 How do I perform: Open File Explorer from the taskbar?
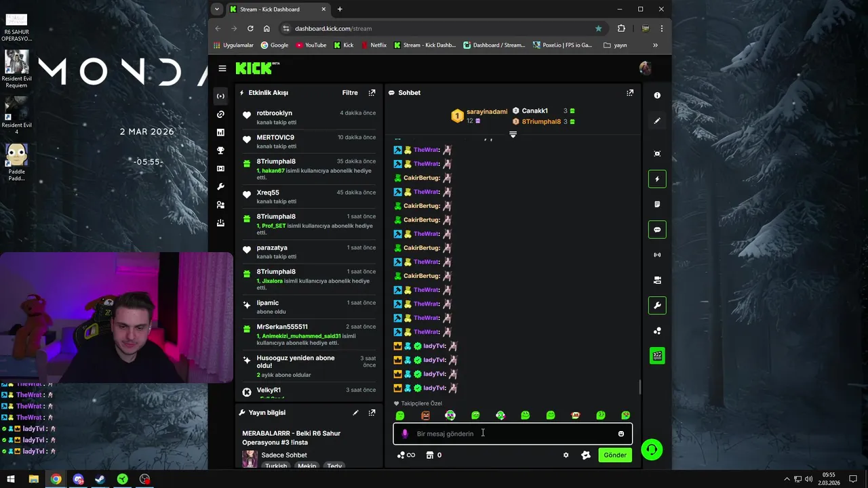33,479
